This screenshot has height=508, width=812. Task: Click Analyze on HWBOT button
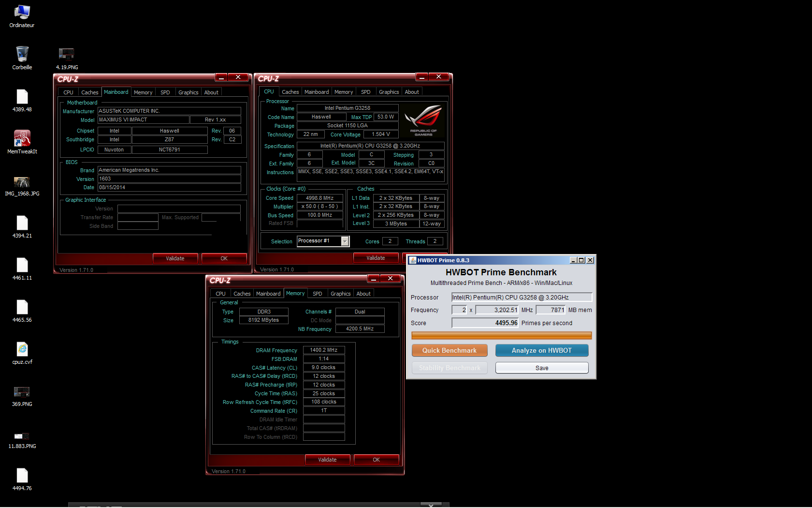pyautogui.click(x=542, y=350)
